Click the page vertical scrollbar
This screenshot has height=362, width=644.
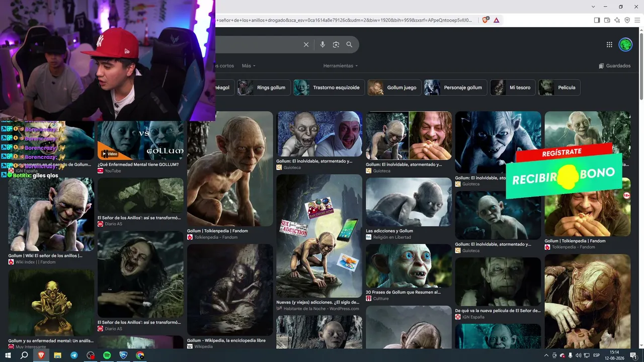click(x=641, y=65)
